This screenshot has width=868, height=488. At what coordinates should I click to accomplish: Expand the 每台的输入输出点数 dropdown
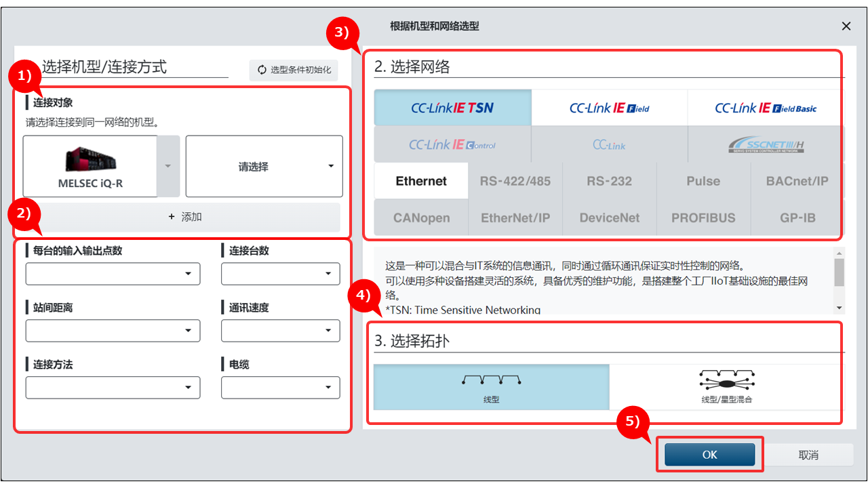point(113,274)
